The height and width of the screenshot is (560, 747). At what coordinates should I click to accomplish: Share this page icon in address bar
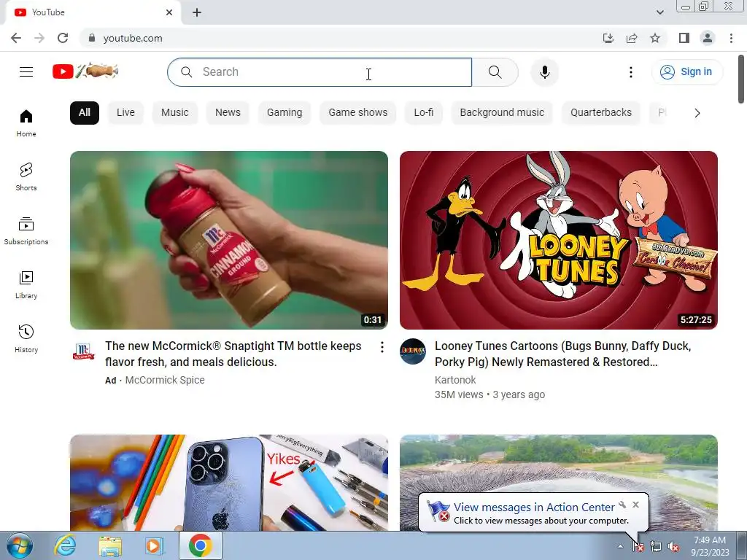pos(632,38)
